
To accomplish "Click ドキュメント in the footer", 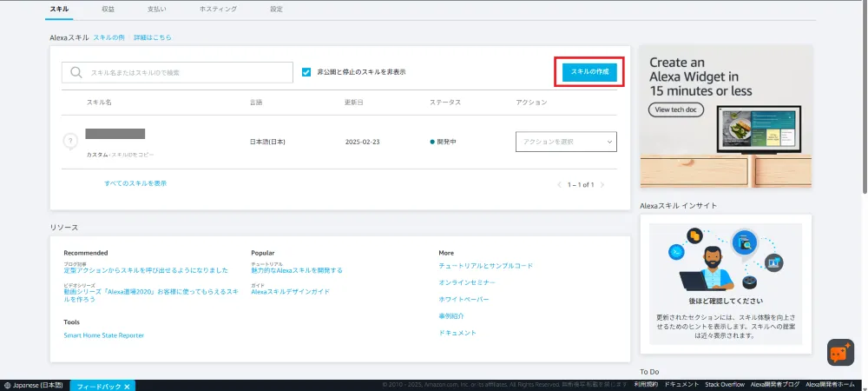I will 681,384.
